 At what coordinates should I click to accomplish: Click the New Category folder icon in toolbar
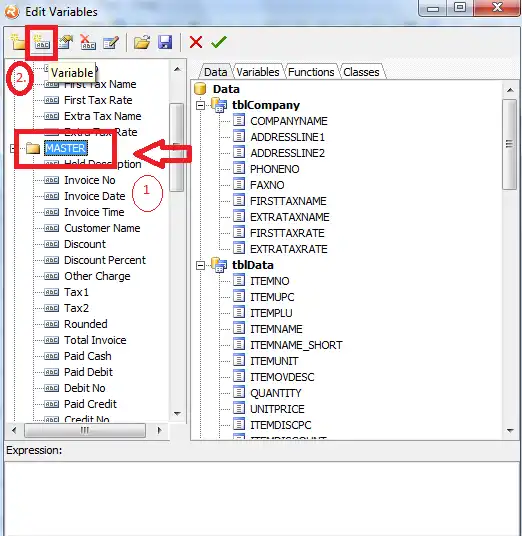tap(18, 42)
